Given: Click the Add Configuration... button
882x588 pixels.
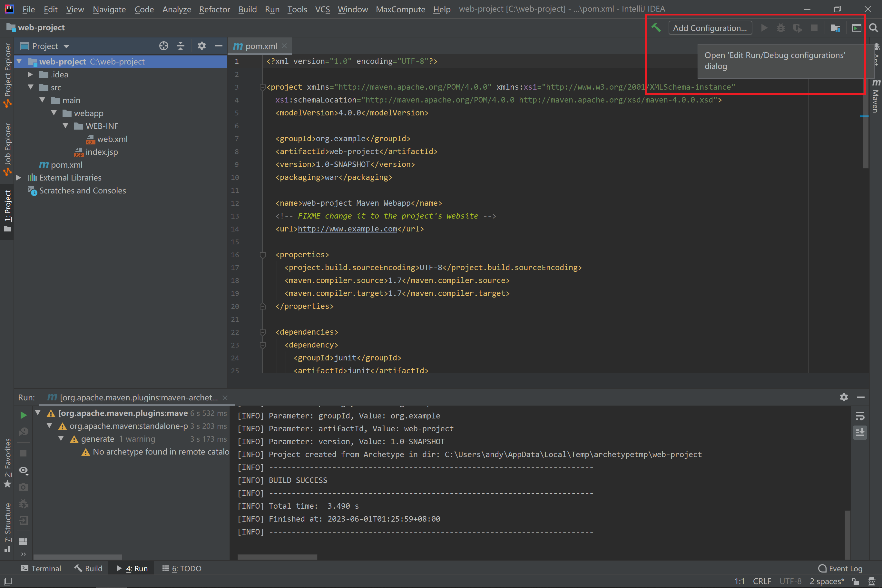Looking at the screenshot, I should [x=710, y=28].
